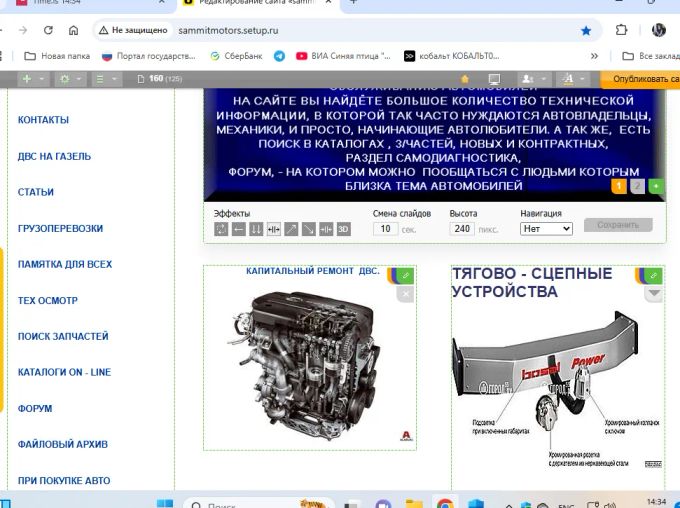Click the list menu icon in editor toolbar

100,79
